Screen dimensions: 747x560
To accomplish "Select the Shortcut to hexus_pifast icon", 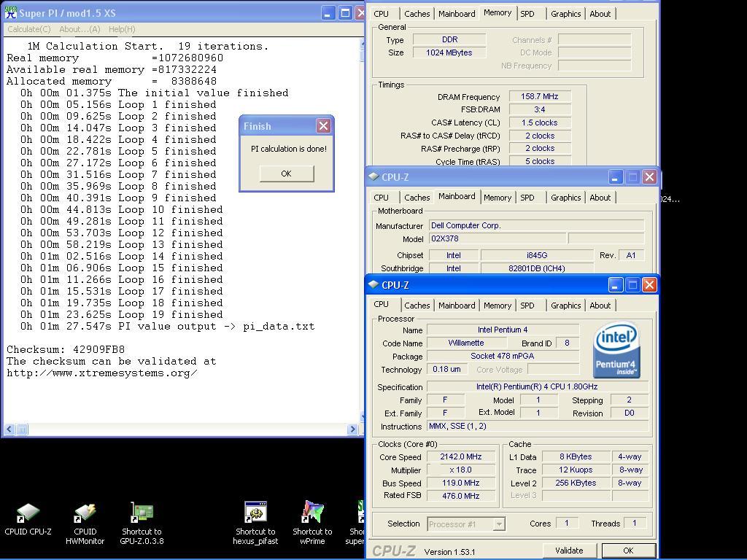I will tap(255, 524).
